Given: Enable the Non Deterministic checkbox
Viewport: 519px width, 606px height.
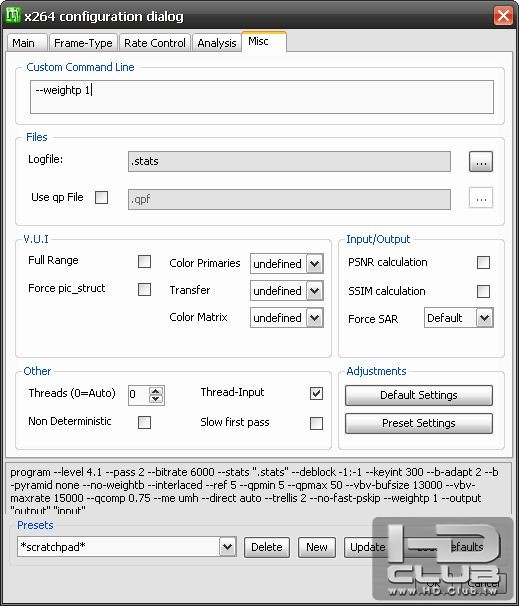Looking at the screenshot, I should tap(145, 422).
